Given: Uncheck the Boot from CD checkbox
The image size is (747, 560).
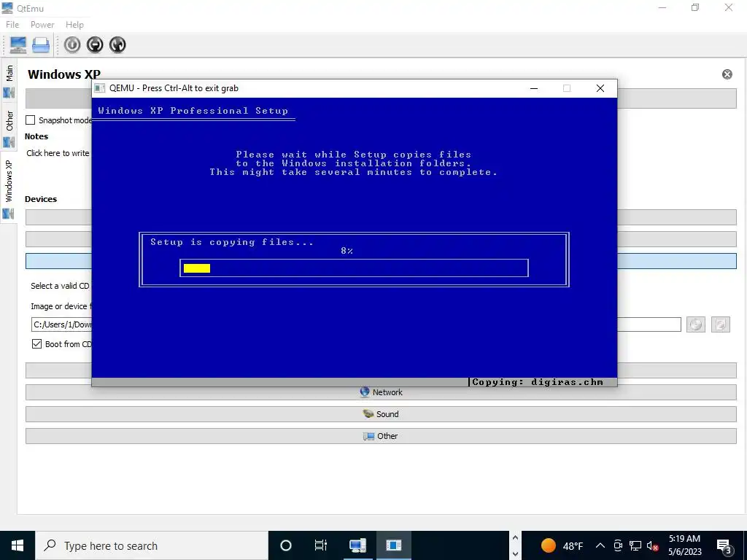Looking at the screenshot, I should click(x=36, y=344).
